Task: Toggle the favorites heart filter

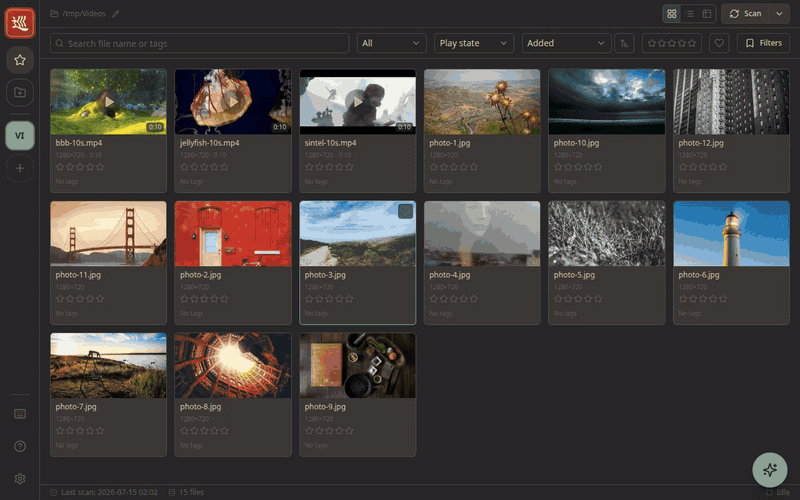Action: click(x=719, y=43)
